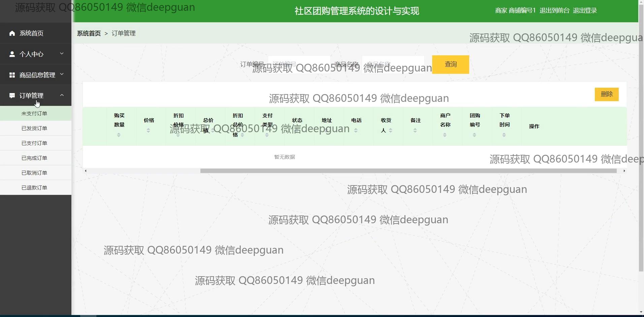The image size is (644, 317).
Task: Click 退出登录 in the top header
Action: tap(585, 10)
